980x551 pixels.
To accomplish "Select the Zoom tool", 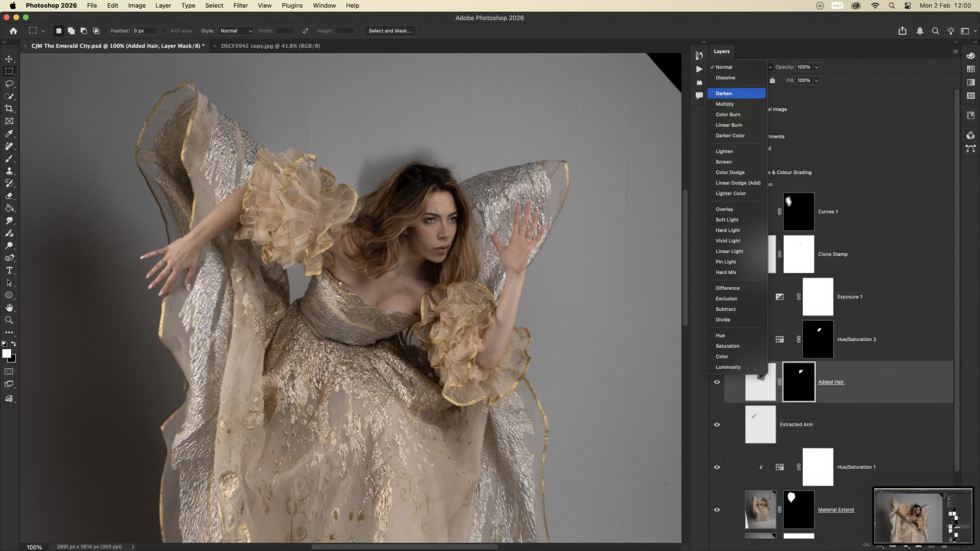I will click(x=9, y=320).
